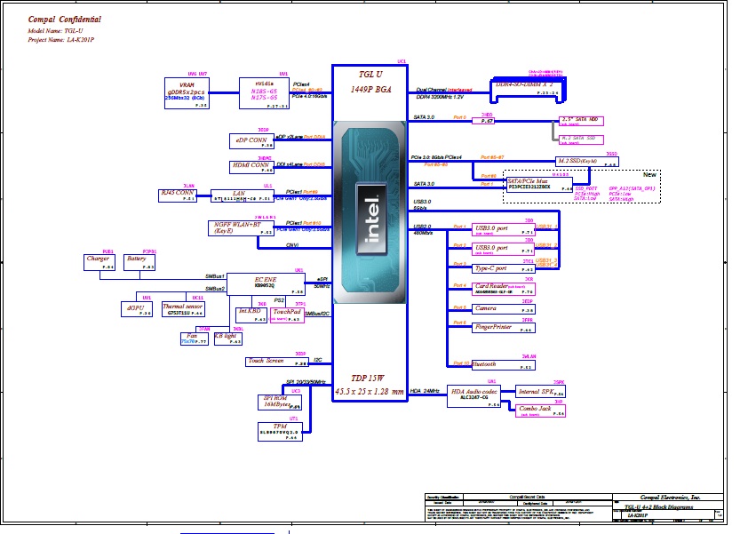The image size is (756, 534).
Task: Click the Internal SPK block
Action: click(540, 391)
